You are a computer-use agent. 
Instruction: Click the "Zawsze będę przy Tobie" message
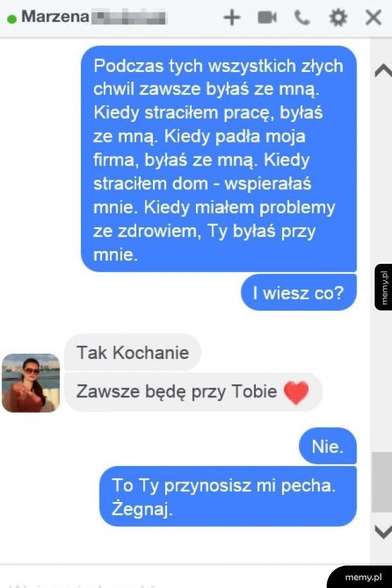point(193,392)
